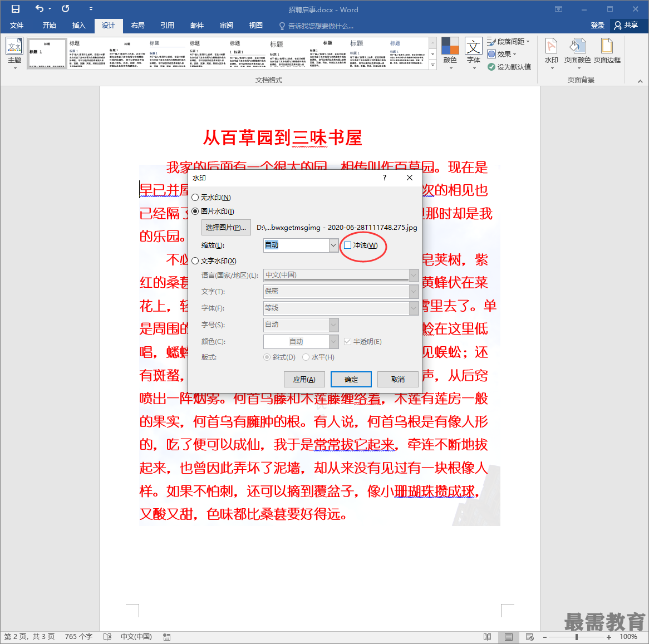Click the proofing check icon in status bar
The height and width of the screenshot is (644, 649).
pos(107,637)
